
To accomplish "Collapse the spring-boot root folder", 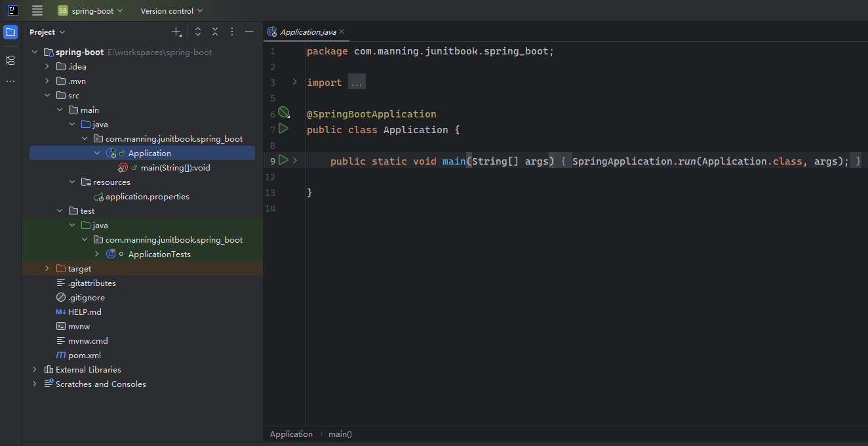I will tap(35, 52).
